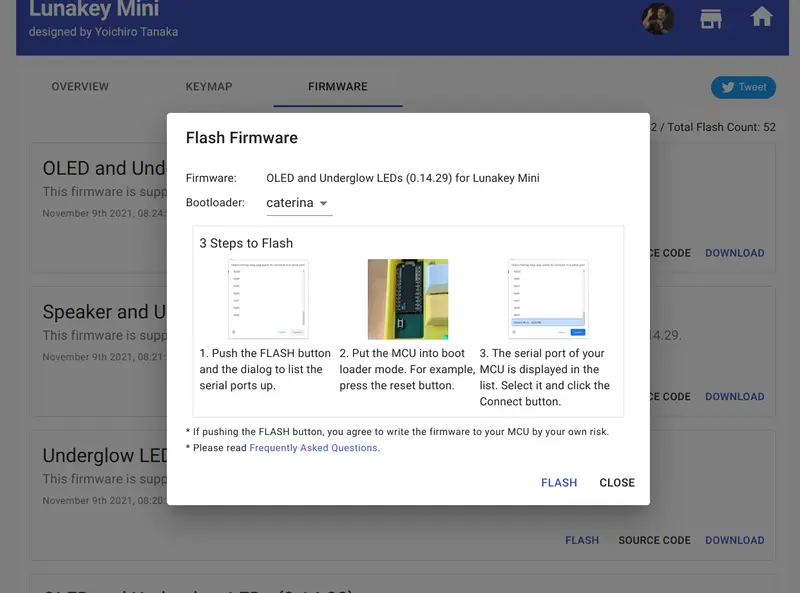Go to the home icon
This screenshot has width=800, height=593.
click(x=762, y=17)
